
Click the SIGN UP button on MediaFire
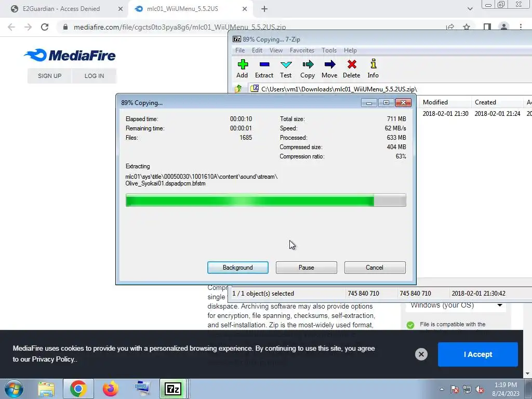49,76
